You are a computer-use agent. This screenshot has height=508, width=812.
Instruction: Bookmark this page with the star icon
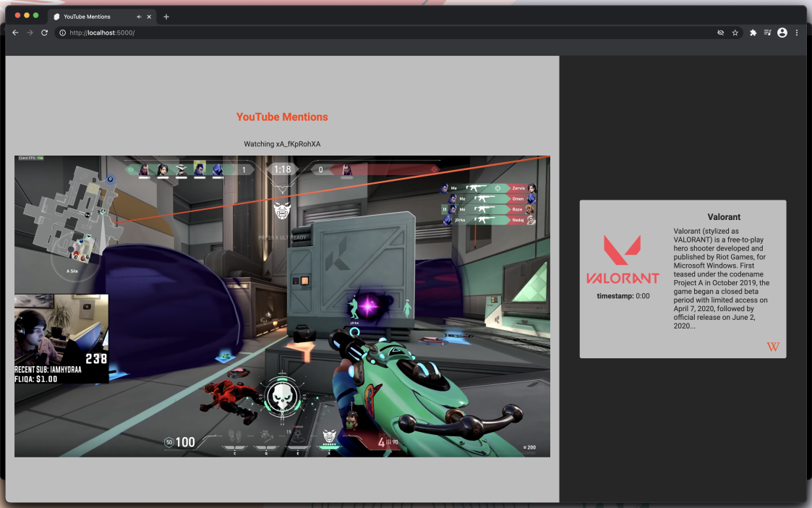click(x=735, y=33)
